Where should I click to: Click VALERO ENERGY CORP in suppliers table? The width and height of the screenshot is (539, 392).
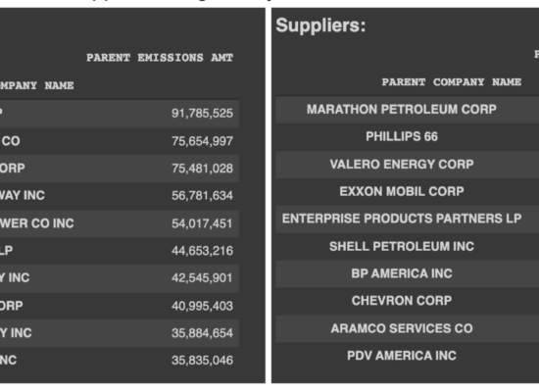click(402, 164)
